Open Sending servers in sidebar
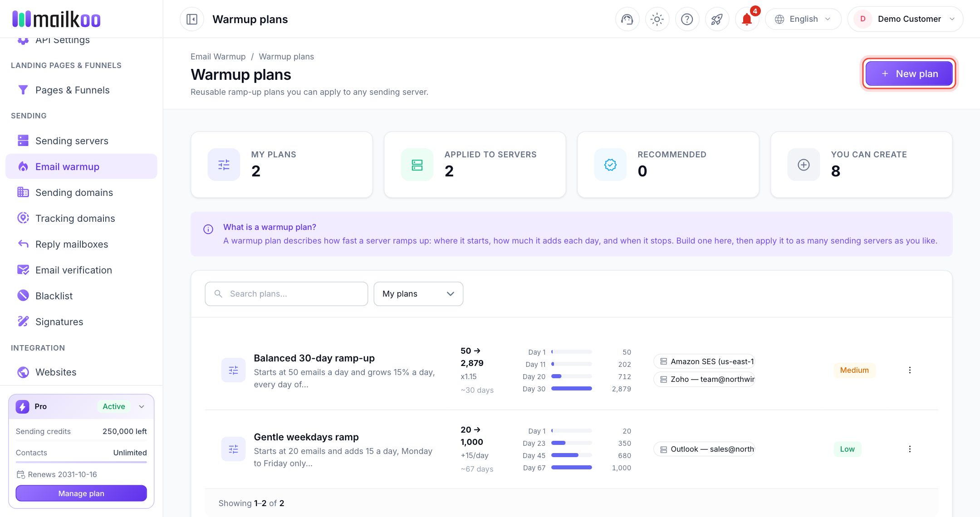 pyautogui.click(x=81, y=141)
